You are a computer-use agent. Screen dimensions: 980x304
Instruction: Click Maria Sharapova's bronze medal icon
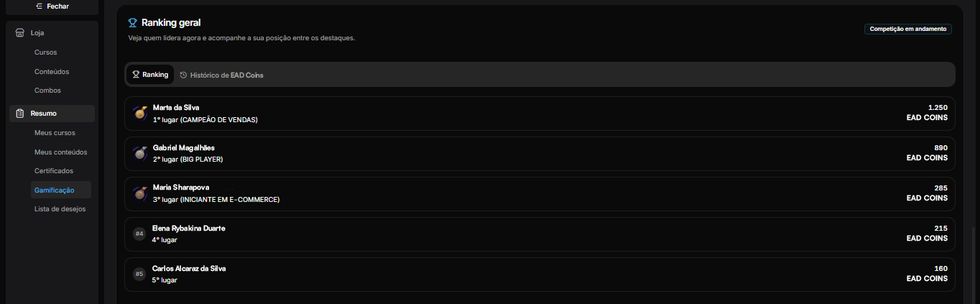[x=140, y=193]
